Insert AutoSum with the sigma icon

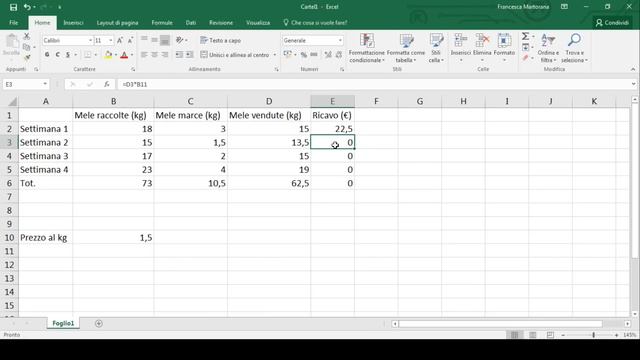coord(526,37)
